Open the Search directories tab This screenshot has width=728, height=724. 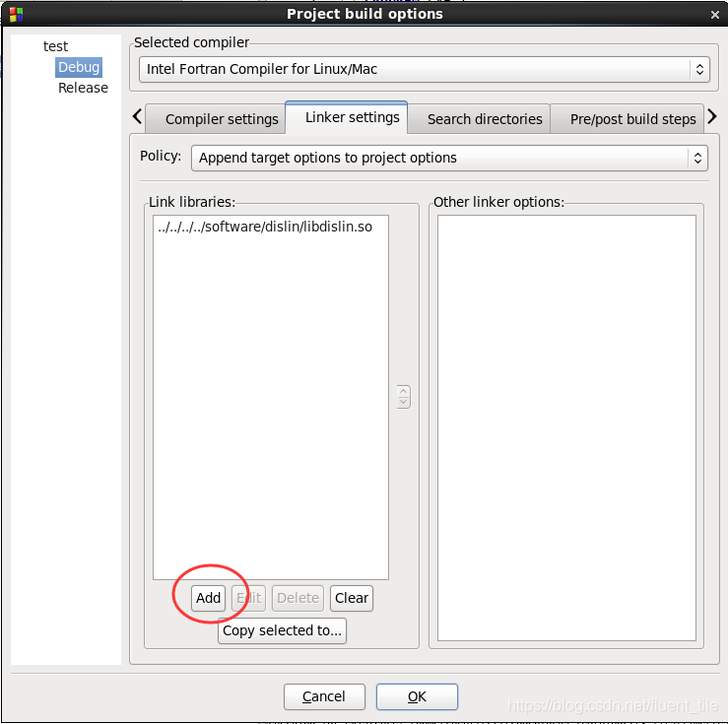pyautogui.click(x=479, y=119)
